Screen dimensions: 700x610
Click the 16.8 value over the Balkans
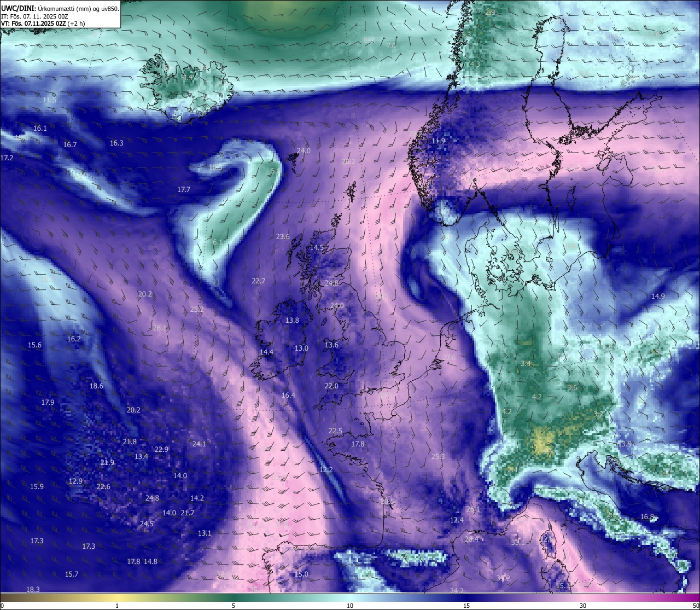point(647,517)
